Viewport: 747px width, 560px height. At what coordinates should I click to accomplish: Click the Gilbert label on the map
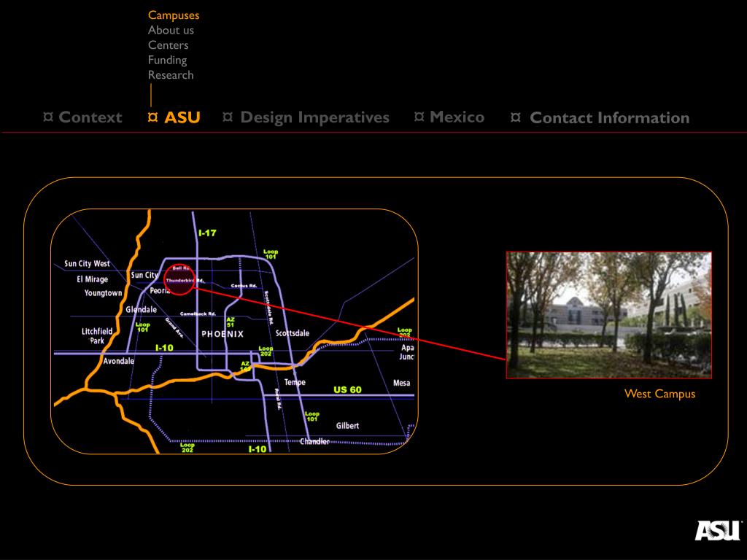[x=347, y=426]
